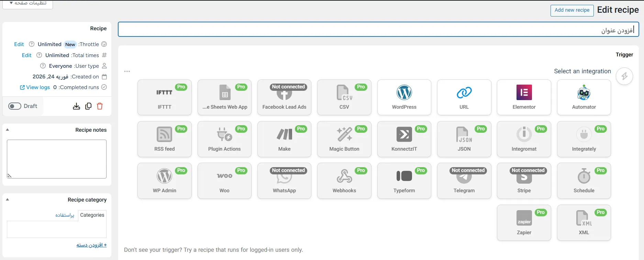Collapse the Recipe notes panel
Viewport: 644px width, 260px height.
coord(8,130)
